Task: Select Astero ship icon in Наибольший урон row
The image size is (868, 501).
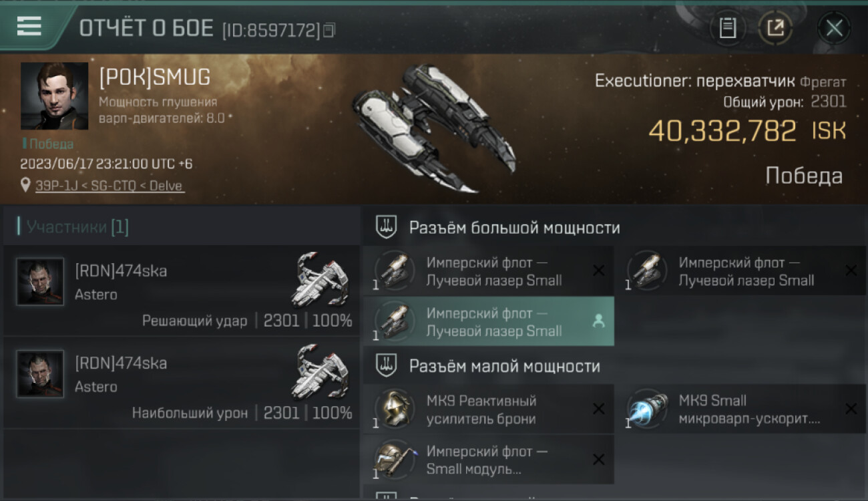Action: tap(321, 371)
